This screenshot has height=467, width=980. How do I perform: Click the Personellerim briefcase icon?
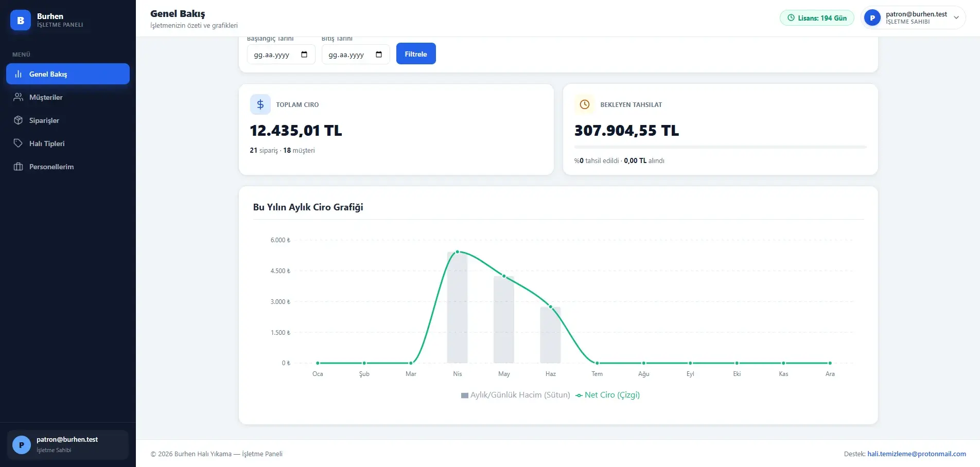coord(19,167)
